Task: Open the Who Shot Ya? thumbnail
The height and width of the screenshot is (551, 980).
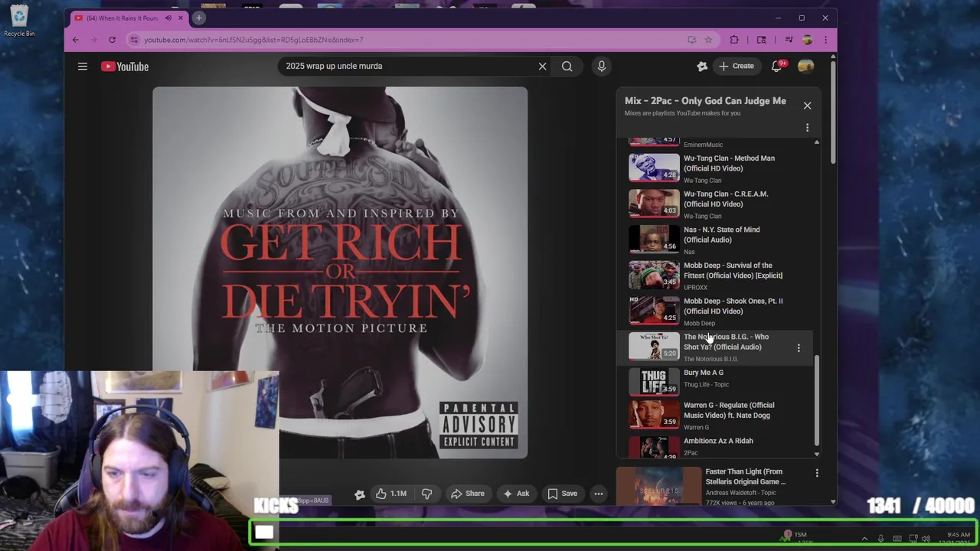Action: coord(654,346)
